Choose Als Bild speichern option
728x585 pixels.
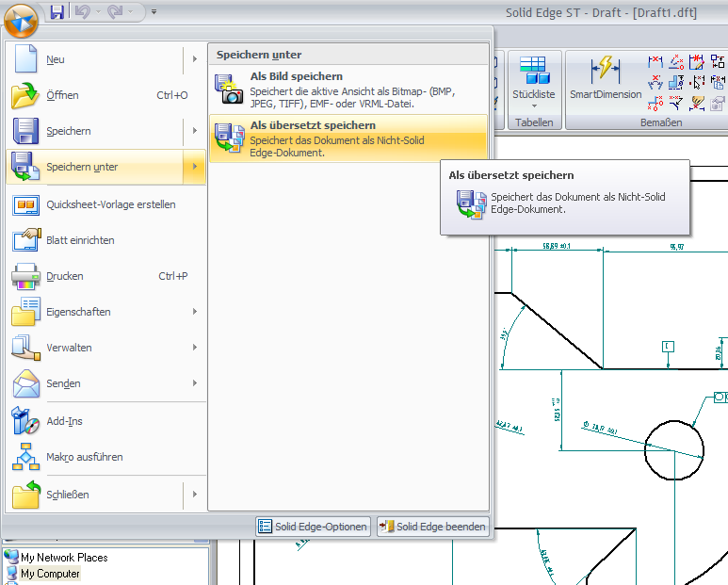coord(348,89)
